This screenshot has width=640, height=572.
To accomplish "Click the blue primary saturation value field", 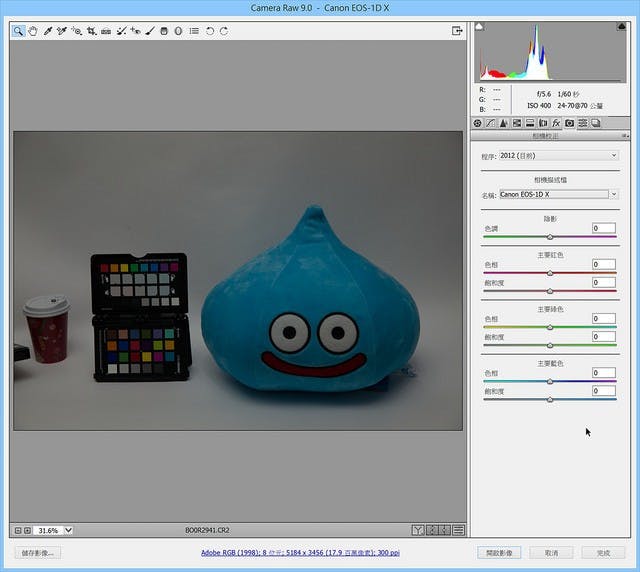I will pos(604,391).
